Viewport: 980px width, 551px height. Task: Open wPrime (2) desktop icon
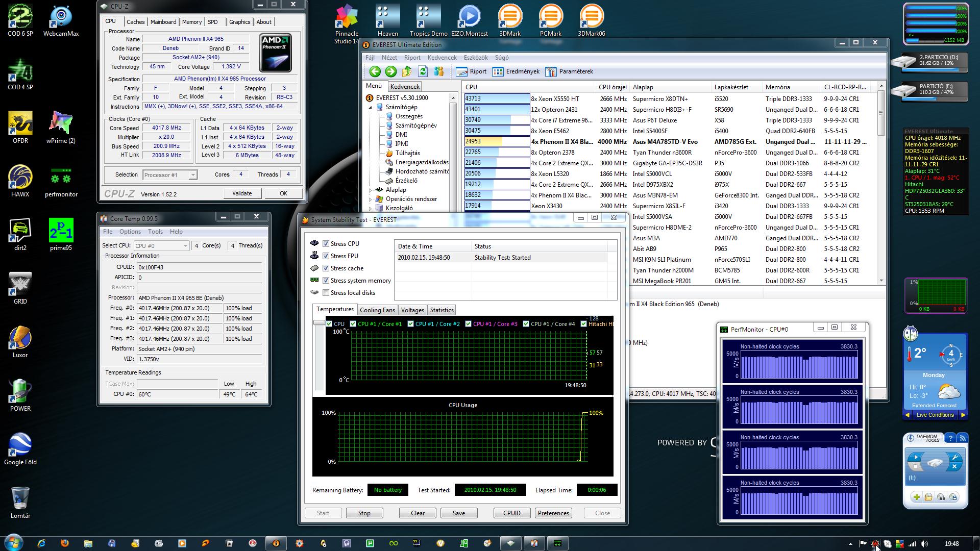(x=61, y=128)
